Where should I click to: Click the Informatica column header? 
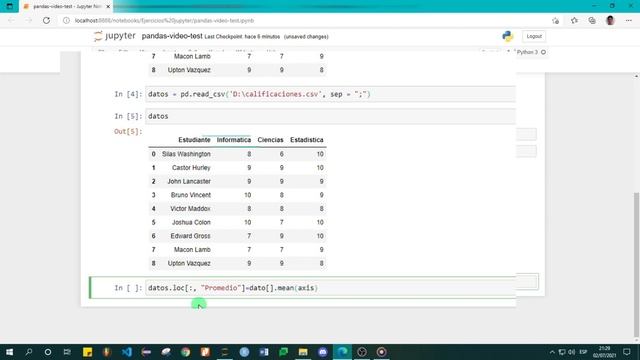(x=233, y=140)
